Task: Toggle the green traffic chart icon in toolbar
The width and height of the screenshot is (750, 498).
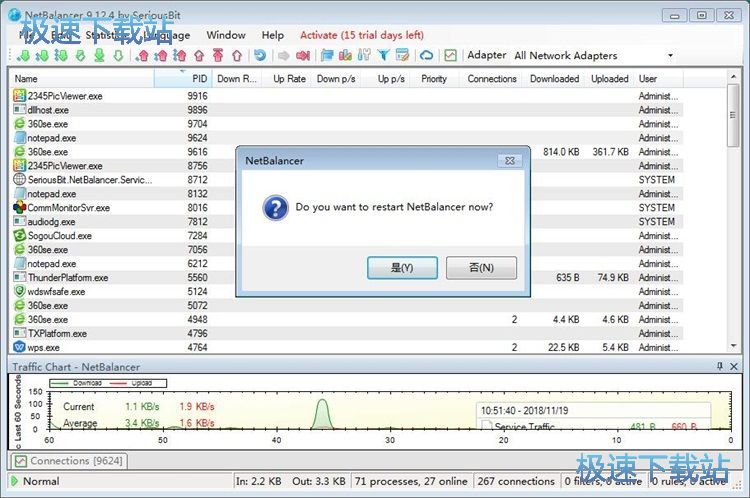Action: point(451,55)
